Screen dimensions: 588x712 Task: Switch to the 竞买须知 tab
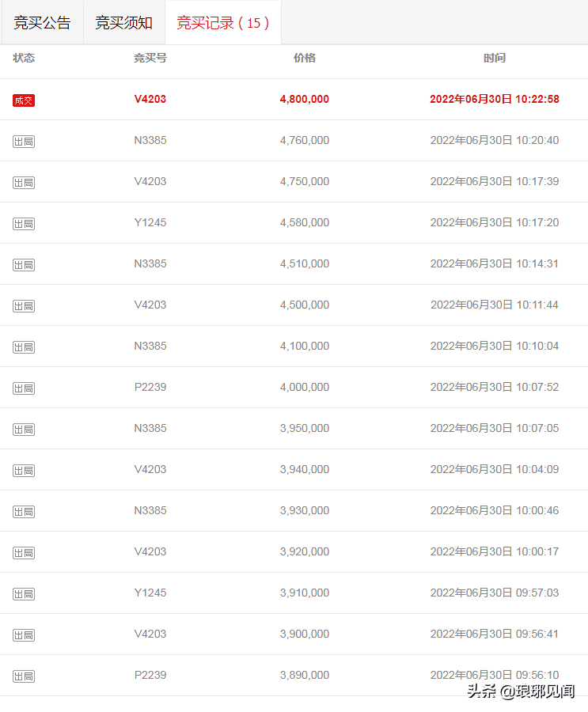[124, 23]
